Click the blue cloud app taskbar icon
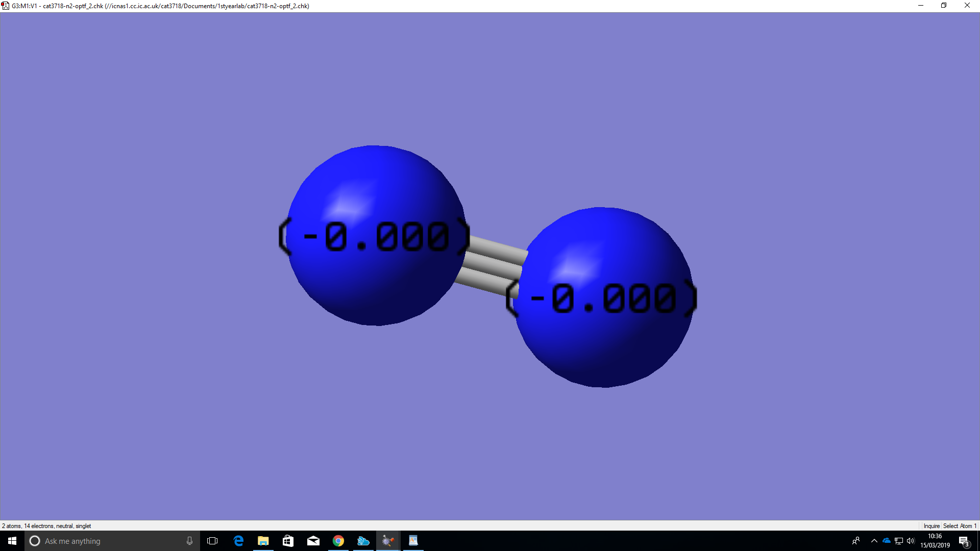The height and width of the screenshot is (551, 980). coord(363,541)
